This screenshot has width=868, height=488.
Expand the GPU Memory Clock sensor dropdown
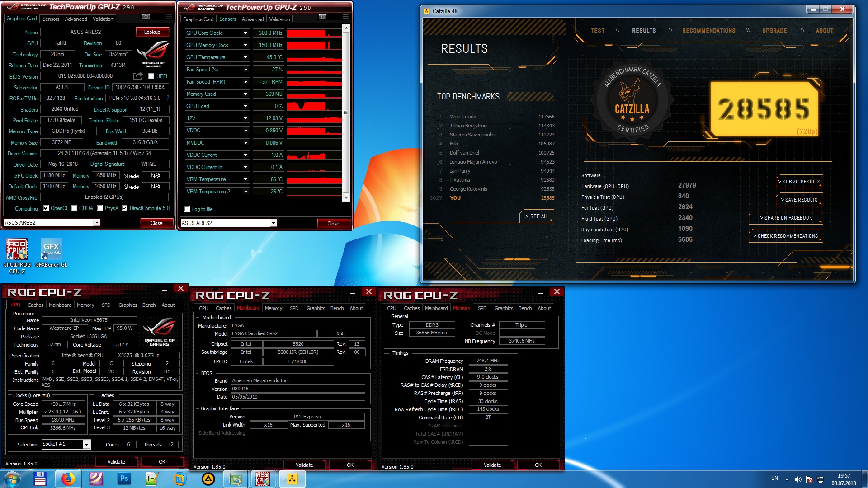tap(245, 45)
